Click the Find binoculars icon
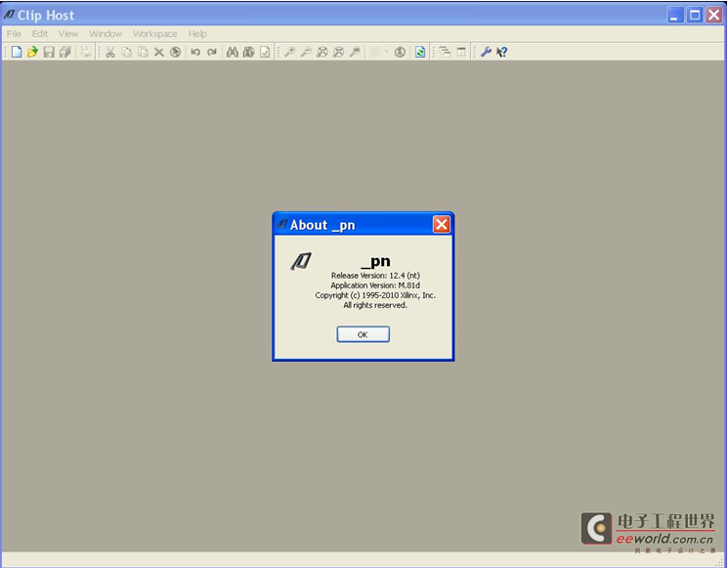 point(233,52)
